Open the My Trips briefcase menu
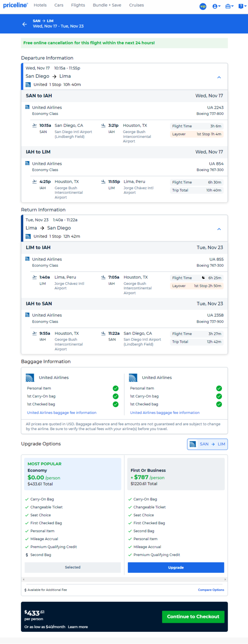Viewport: 248px width, 644px height. pos(229,6)
